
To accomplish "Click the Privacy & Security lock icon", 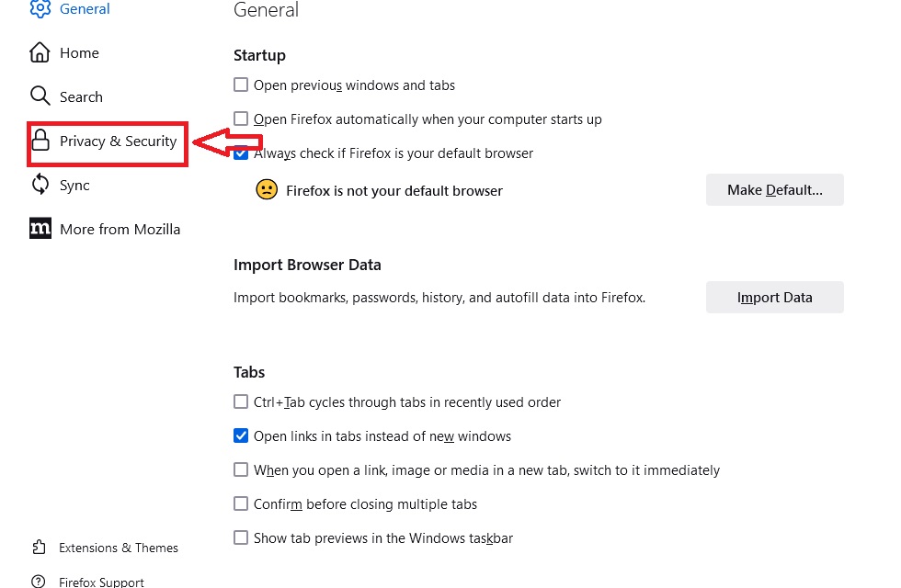I will (40, 140).
